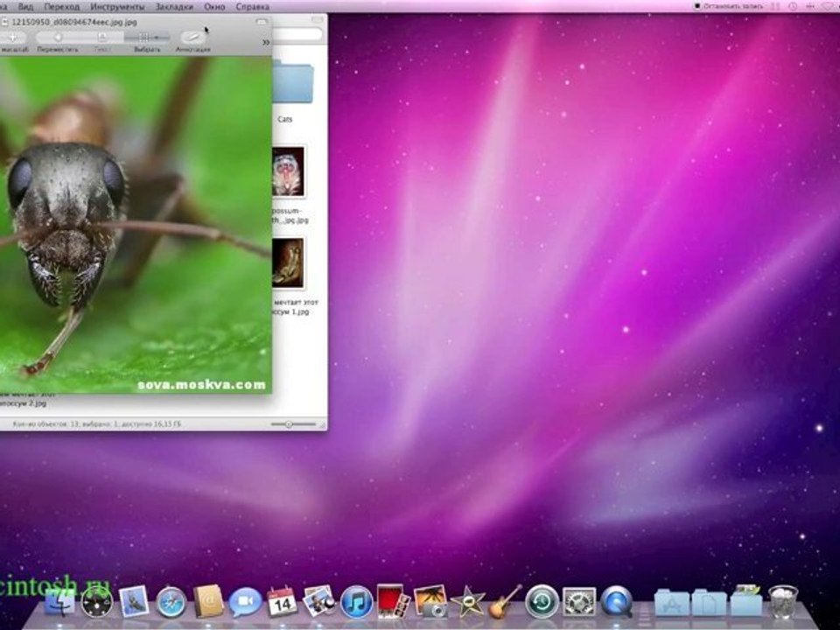This screenshot has height=630, width=840.
Task: Click the ant image in Preview window
Action: (136, 225)
